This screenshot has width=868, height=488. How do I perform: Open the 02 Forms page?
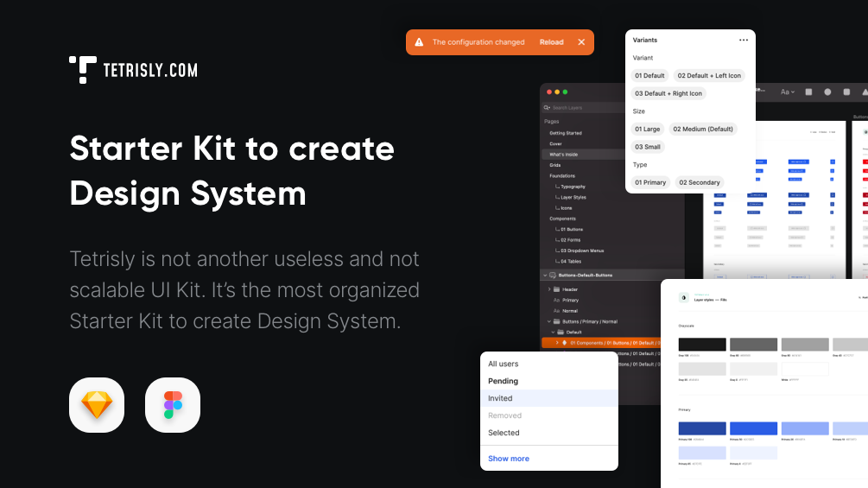tap(570, 240)
